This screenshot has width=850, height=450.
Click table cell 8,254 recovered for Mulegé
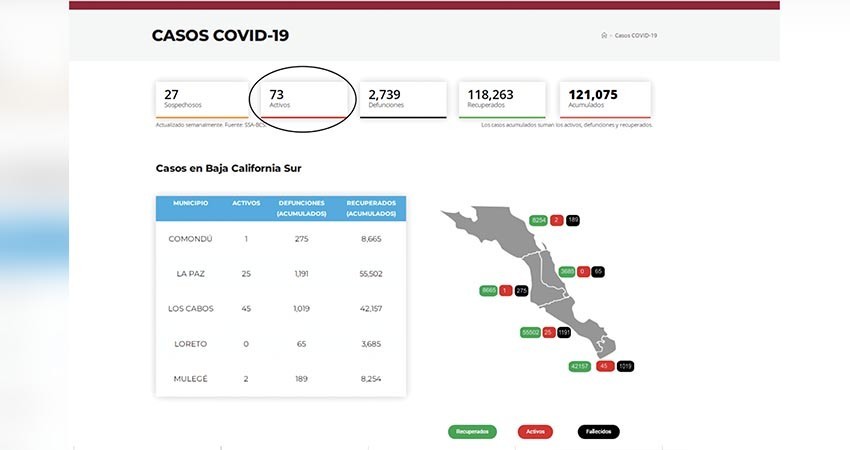tap(371, 378)
